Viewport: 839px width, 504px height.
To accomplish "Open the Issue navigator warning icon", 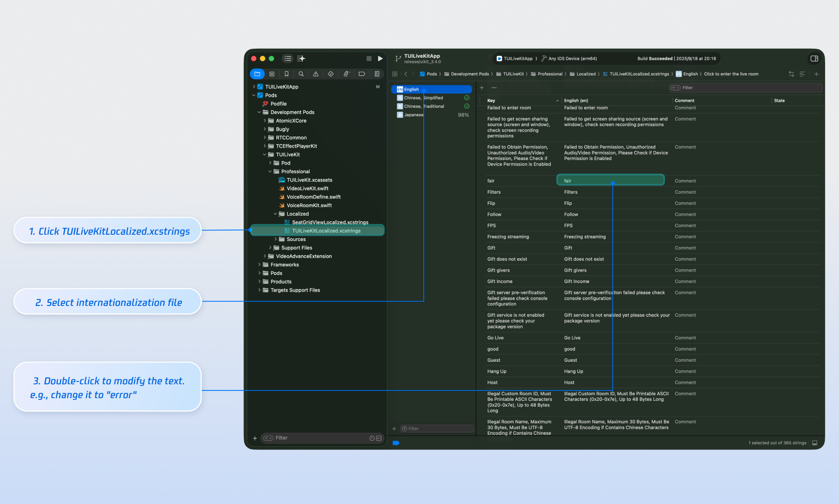I will click(x=315, y=74).
